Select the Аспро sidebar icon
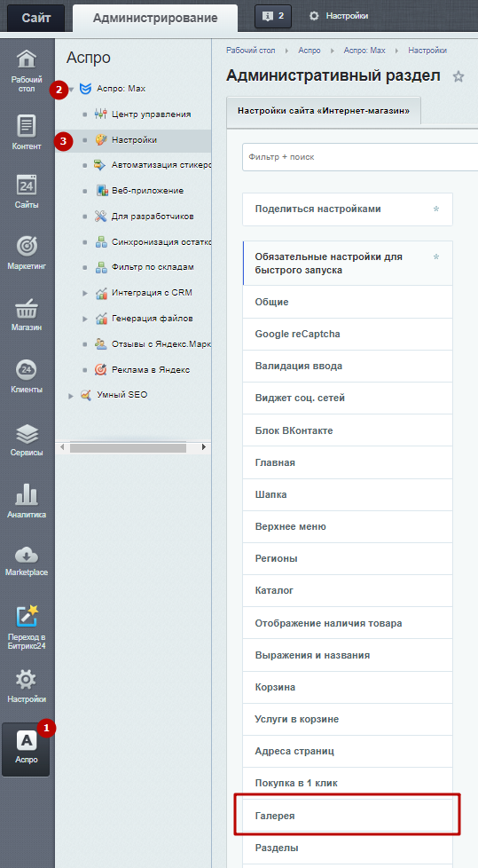The image size is (478, 868). click(x=26, y=739)
